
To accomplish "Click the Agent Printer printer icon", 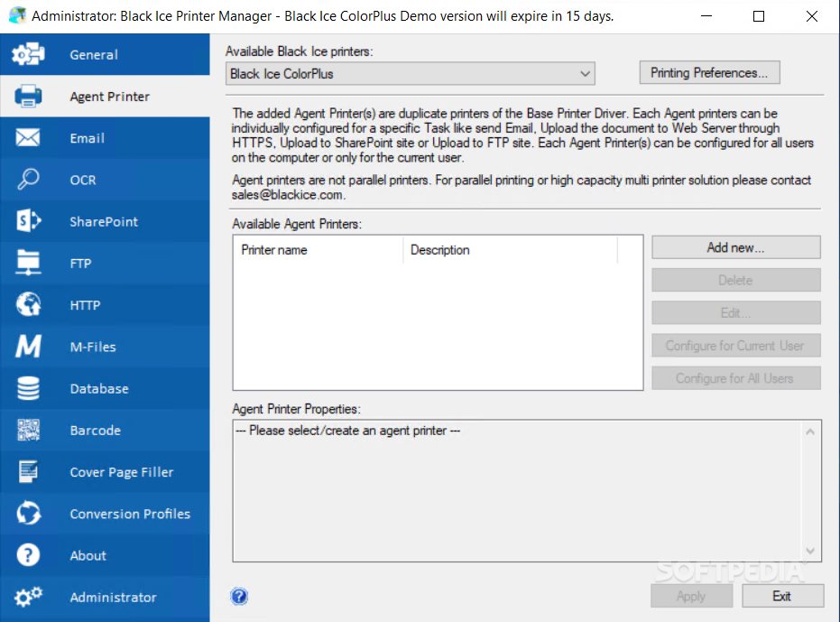I will (28, 96).
